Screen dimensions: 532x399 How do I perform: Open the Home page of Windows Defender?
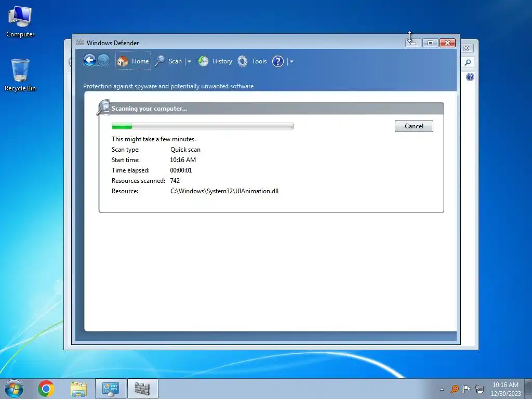pyautogui.click(x=132, y=61)
